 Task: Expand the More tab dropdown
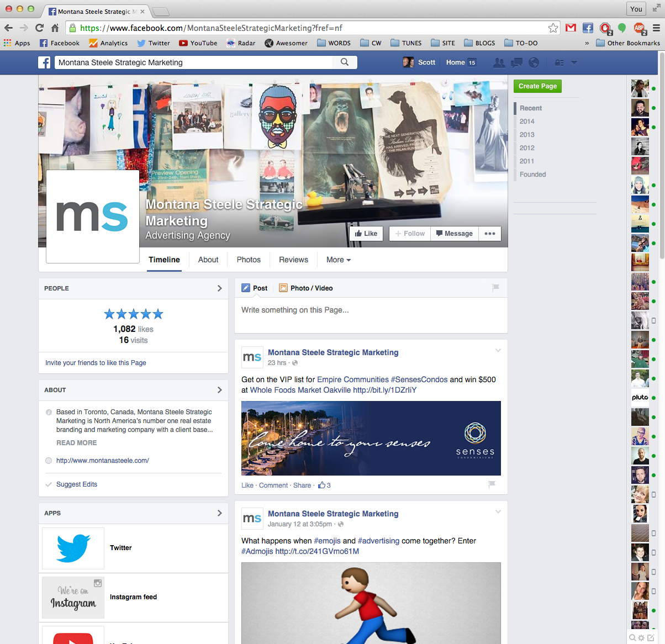pos(339,260)
